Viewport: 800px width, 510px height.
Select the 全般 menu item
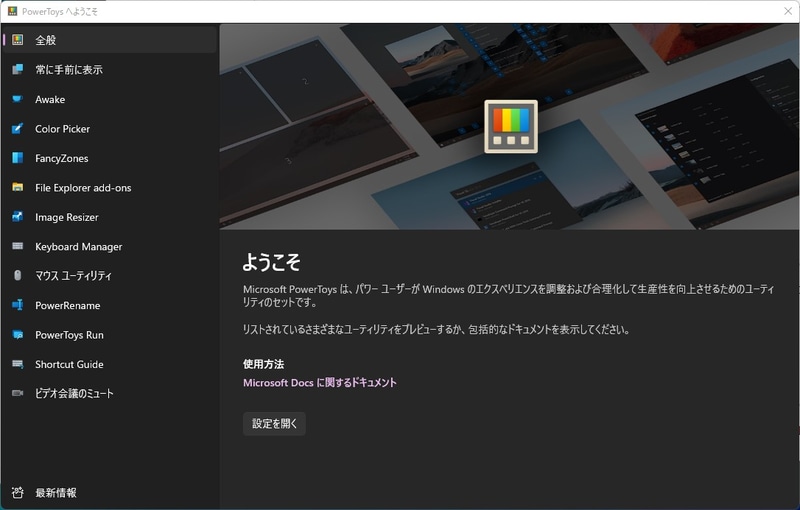click(110, 40)
